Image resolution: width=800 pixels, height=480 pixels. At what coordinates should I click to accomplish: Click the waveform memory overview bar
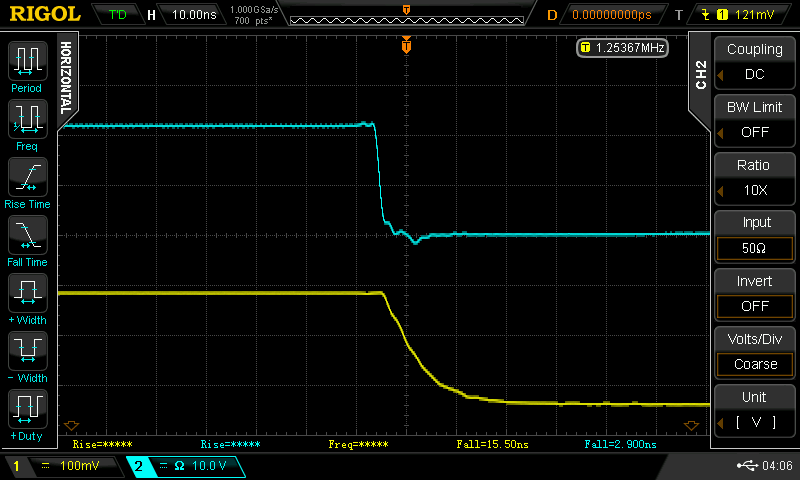(x=405, y=15)
